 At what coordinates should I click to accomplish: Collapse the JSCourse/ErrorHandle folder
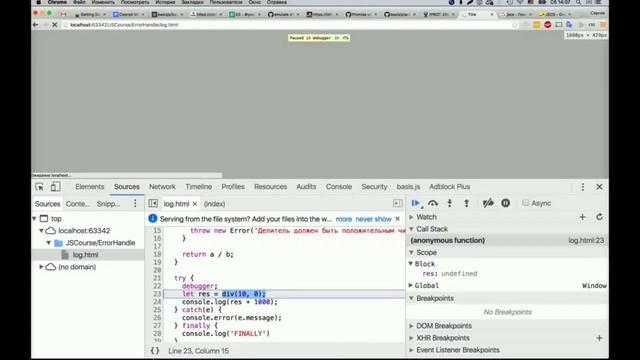49,243
